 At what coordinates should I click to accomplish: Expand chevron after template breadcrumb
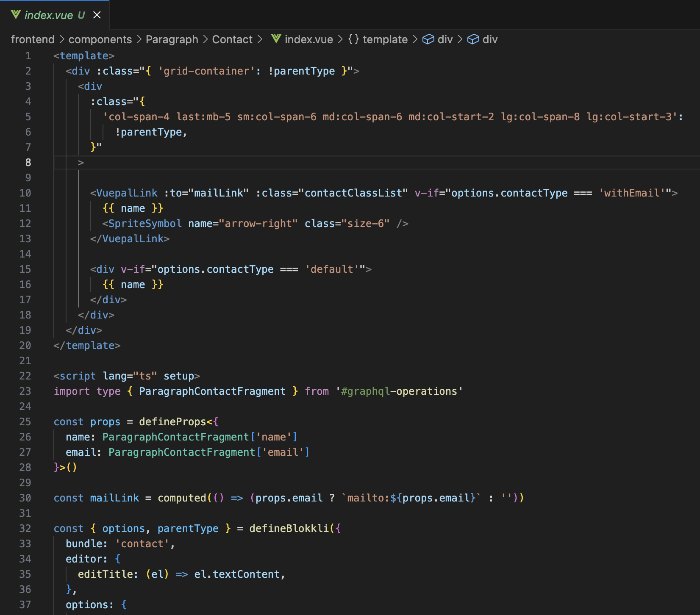415,39
